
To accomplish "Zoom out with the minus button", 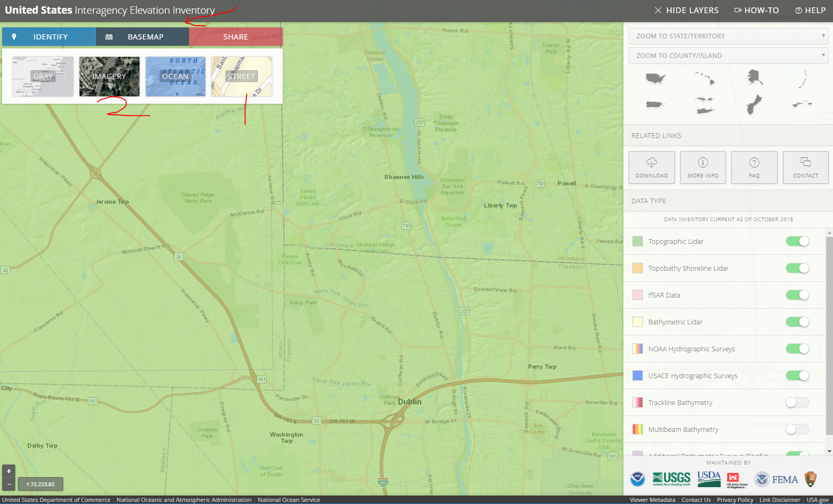I will click(x=8, y=484).
